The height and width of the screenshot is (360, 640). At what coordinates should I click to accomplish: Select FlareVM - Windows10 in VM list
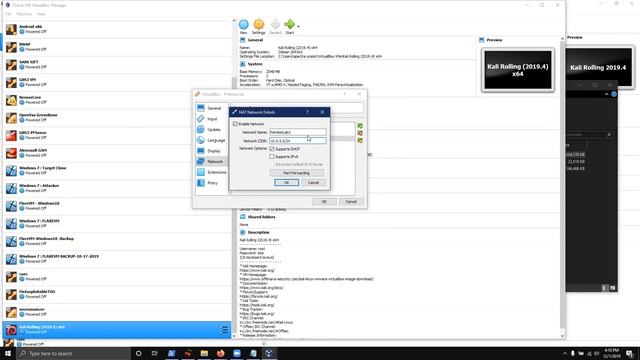point(116,206)
